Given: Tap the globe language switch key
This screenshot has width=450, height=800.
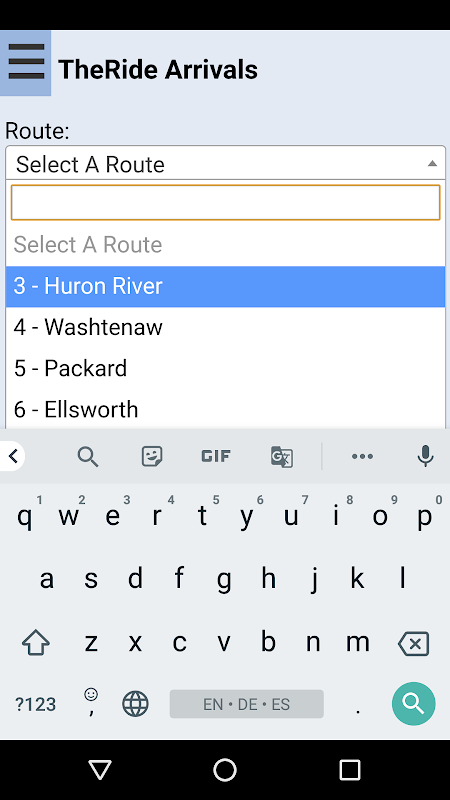Looking at the screenshot, I should (135, 704).
